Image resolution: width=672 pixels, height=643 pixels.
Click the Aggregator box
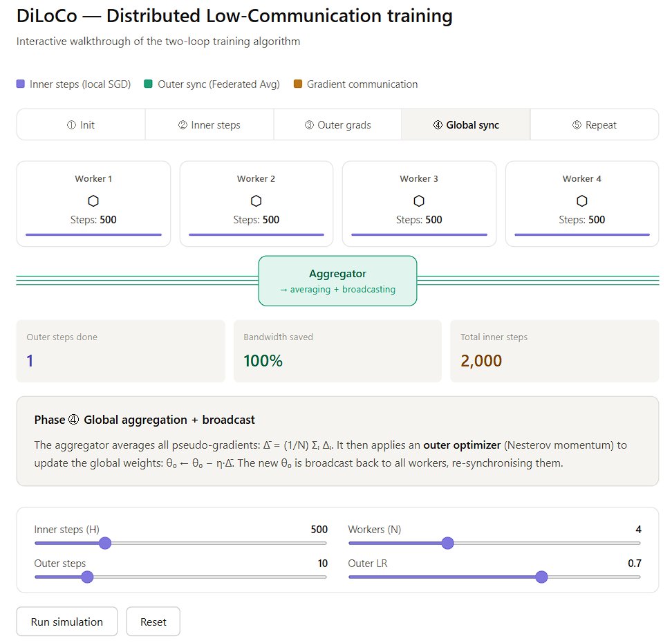click(337, 281)
